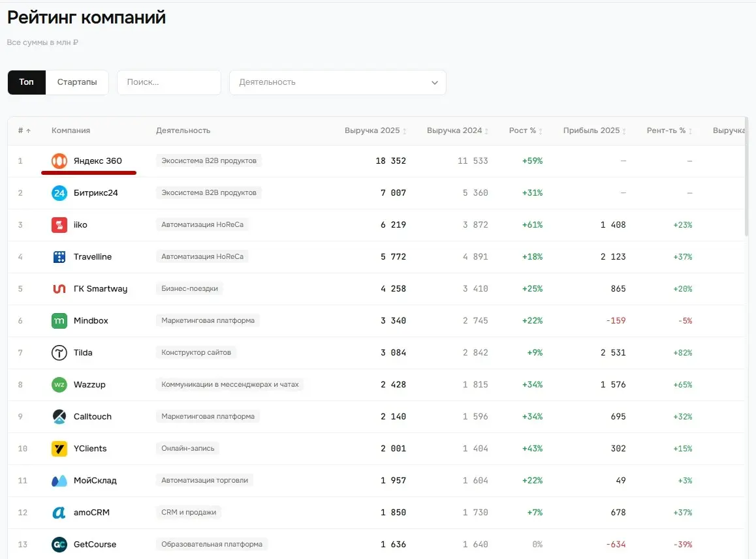
Task: Sort by rank using the # column arrow
Action: (x=29, y=130)
